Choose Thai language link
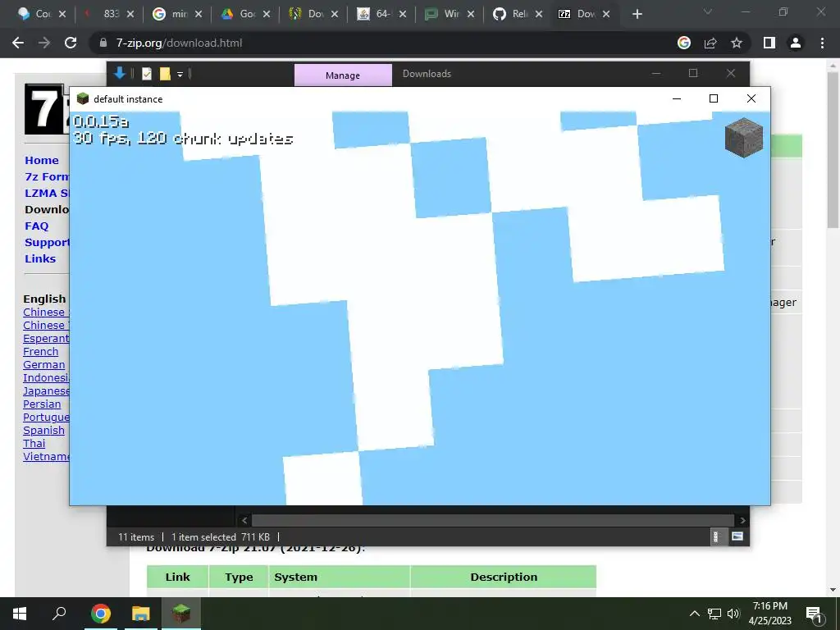840x630 pixels. [x=34, y=444]
